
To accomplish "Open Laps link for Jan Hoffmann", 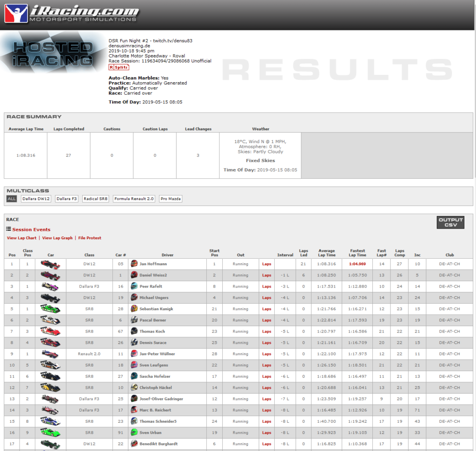I will (x=266, y=264).
